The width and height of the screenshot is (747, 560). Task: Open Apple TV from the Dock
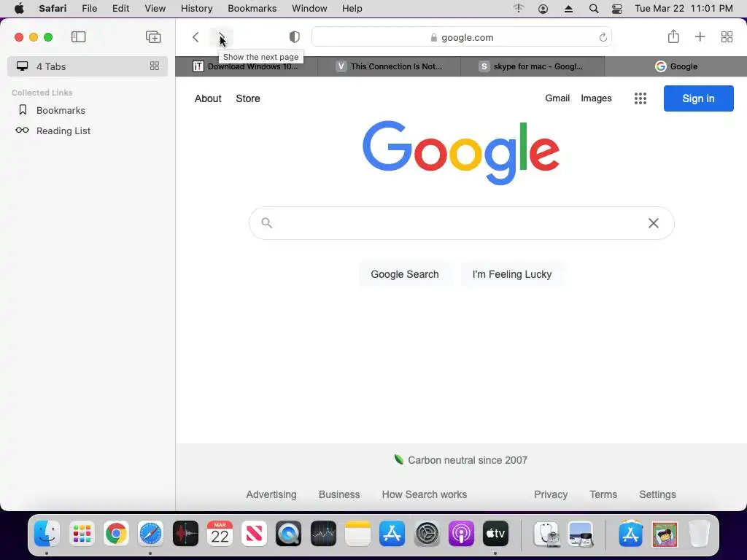[495, 533]
